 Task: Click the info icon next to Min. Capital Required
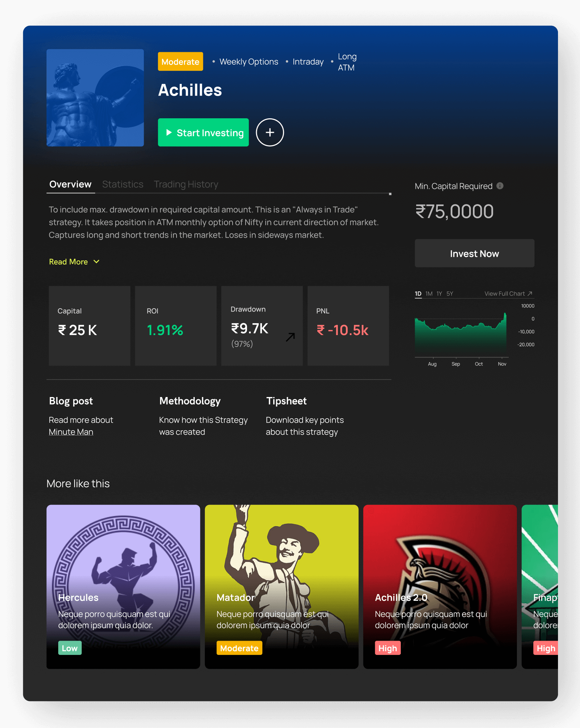(x=500, y=186)
